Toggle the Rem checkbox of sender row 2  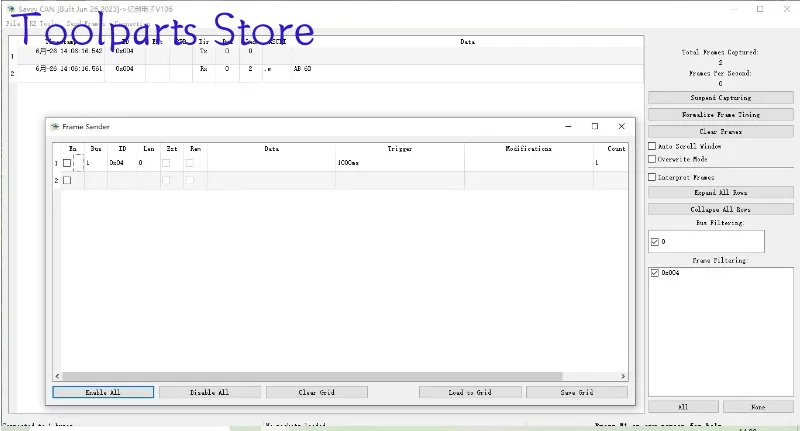pos(190,181)
